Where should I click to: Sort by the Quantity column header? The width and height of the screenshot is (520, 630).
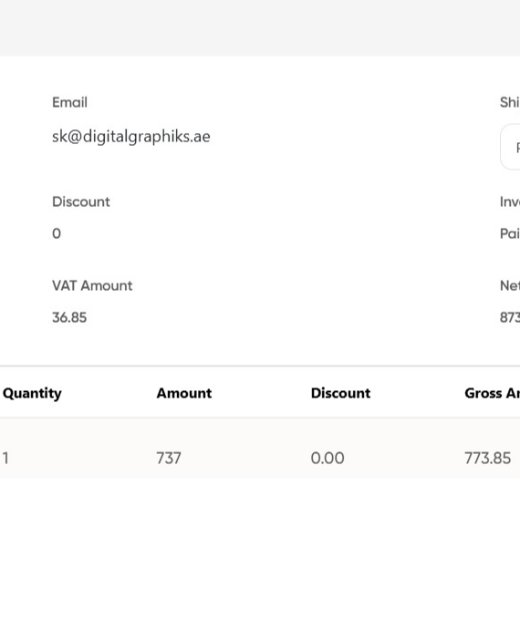click(32, 393)
